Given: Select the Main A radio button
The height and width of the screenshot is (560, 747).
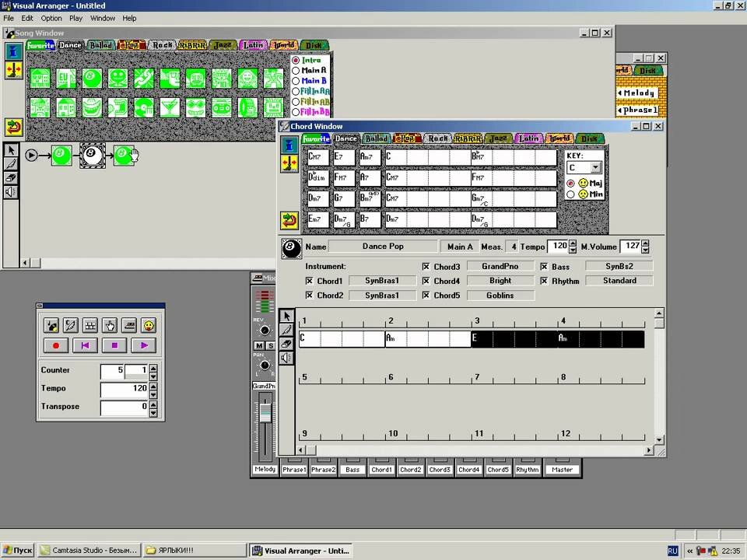Looking at the screenshot, I should [x=296, y=71].
